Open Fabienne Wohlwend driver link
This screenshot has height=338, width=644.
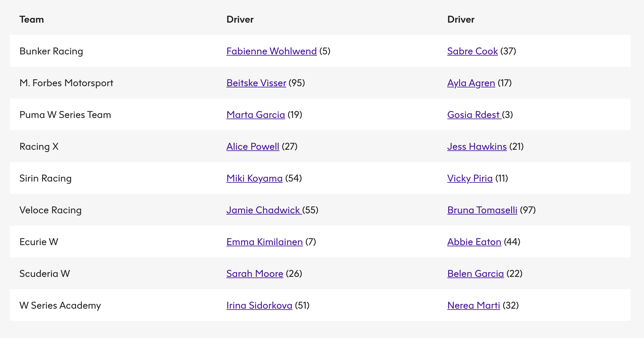tap(271, 51)
